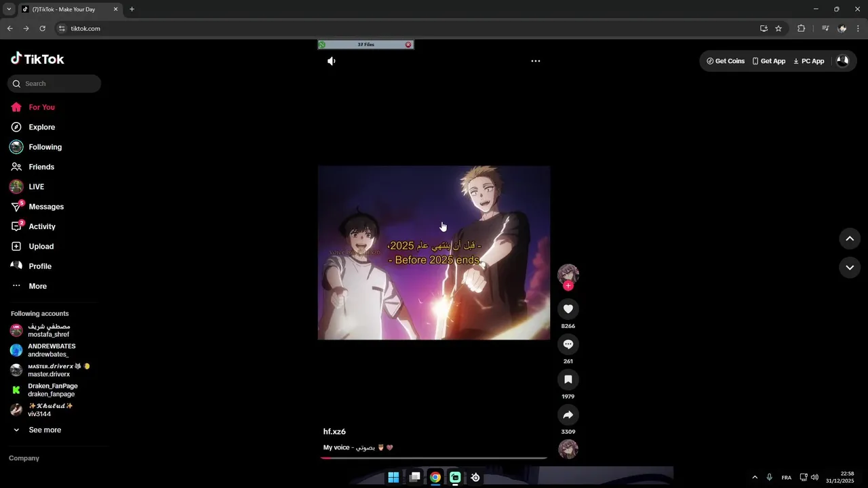Screen dimensions: 868x488
Task: Open the three-dot video options menu
Action: [x=535, y=61]
